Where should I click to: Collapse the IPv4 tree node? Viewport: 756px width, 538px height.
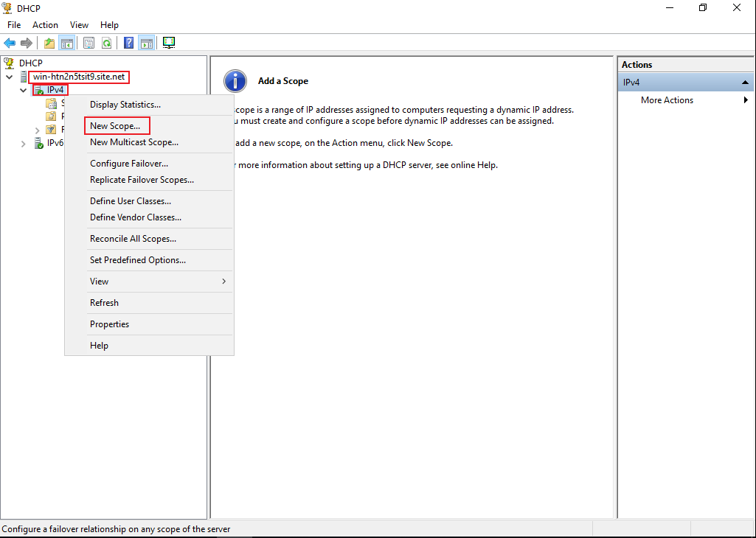23,90
